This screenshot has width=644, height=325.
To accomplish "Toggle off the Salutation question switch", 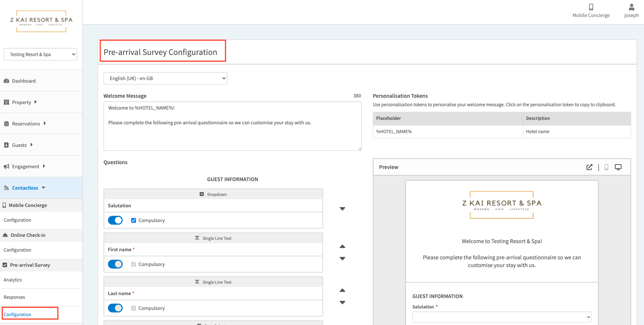I will [x=115, y=220].
